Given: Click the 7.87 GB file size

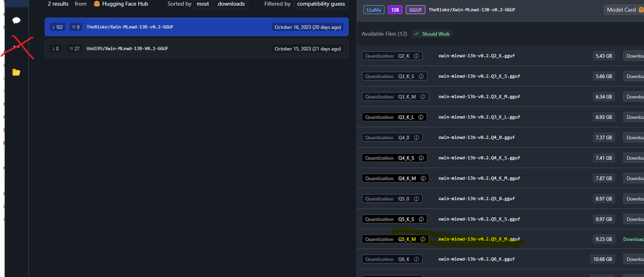Looking at the screenshot, I should click(x=604, y=178).
